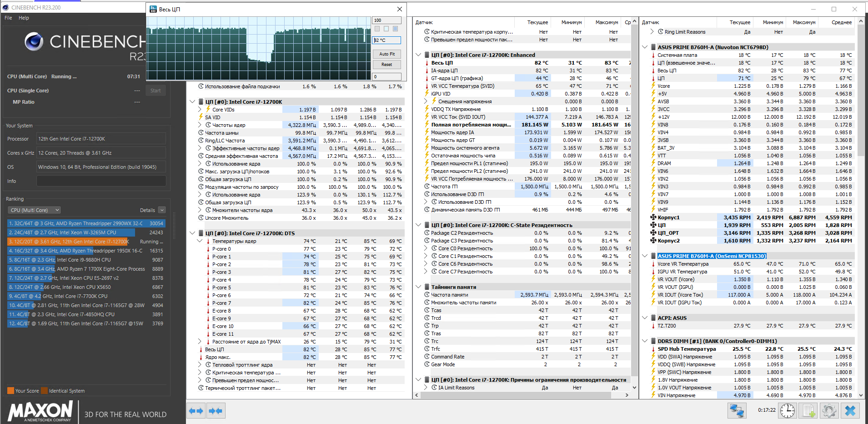Open sensor settings gear icon
868x424 pixels.
pyautogui.click(x=829, y=411)
